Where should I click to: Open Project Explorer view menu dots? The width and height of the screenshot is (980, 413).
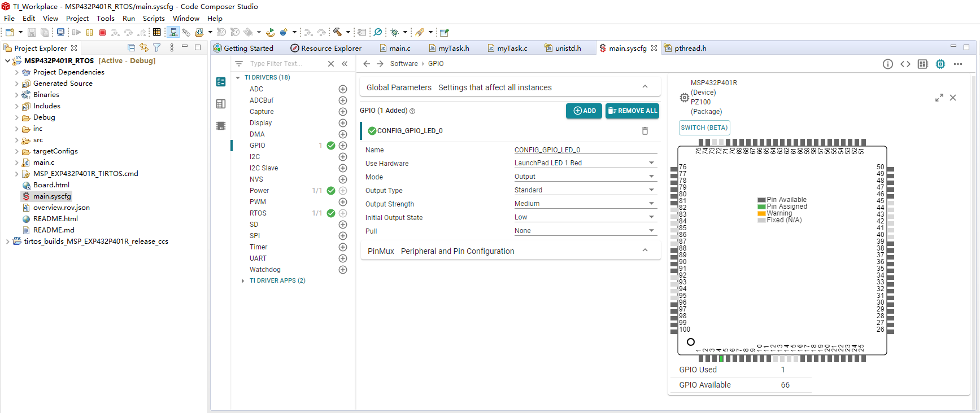(x=172, y=48)
